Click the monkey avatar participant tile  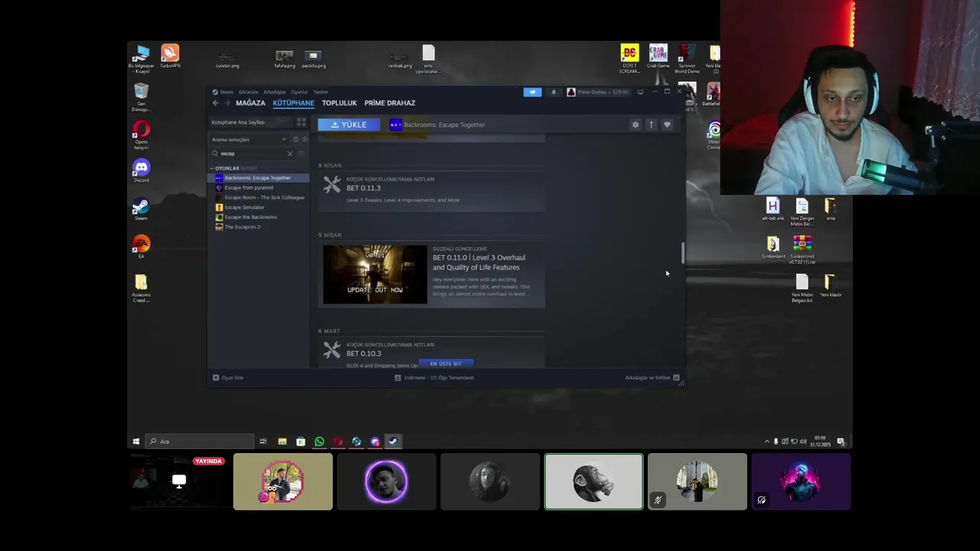[593, 481]
